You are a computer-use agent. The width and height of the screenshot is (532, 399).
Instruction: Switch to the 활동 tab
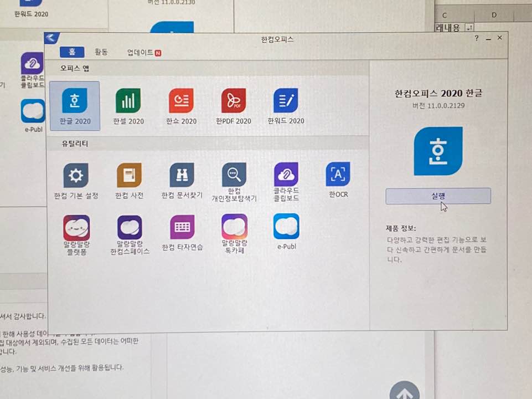point(101,52)
